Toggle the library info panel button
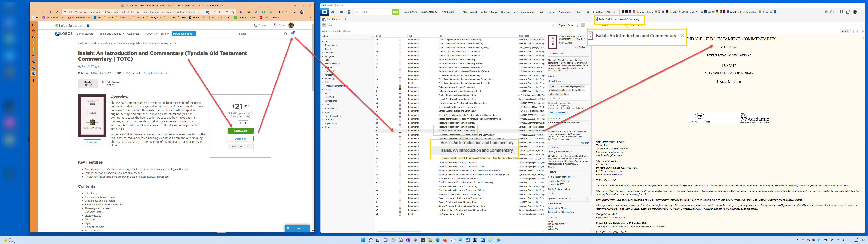This screenshot has height=244, width=868. click(x=583, y=25)
